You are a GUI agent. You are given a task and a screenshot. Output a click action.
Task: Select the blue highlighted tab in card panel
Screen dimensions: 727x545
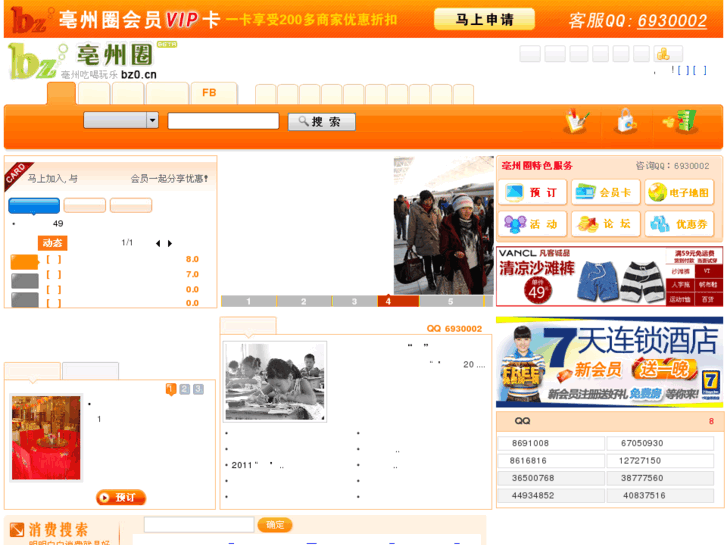[x=34, y=205]
